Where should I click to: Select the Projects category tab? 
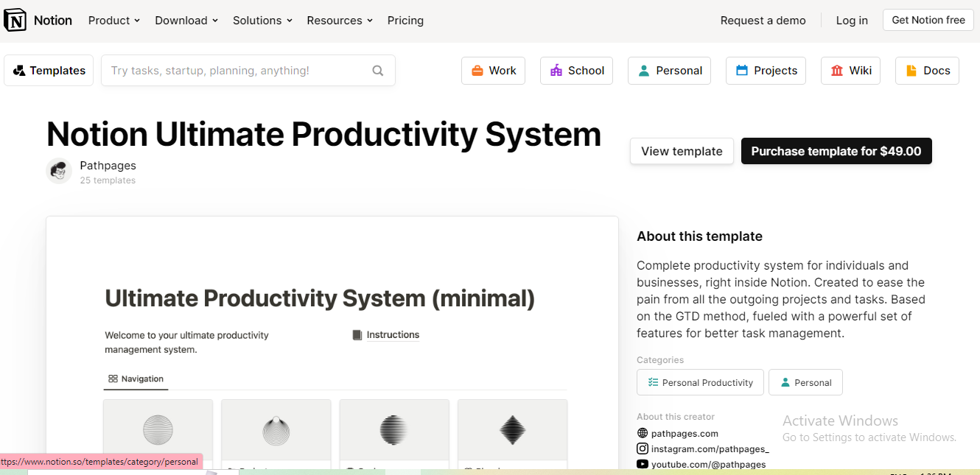[766, 71]
